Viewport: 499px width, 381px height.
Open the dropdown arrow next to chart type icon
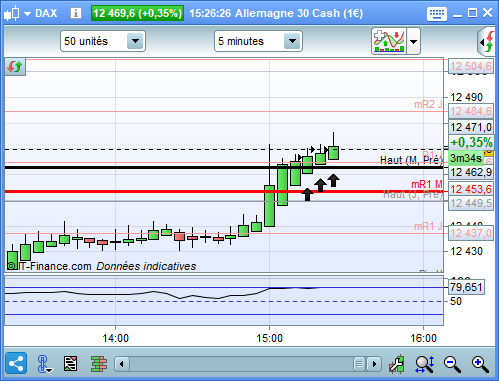coord(27,14)
